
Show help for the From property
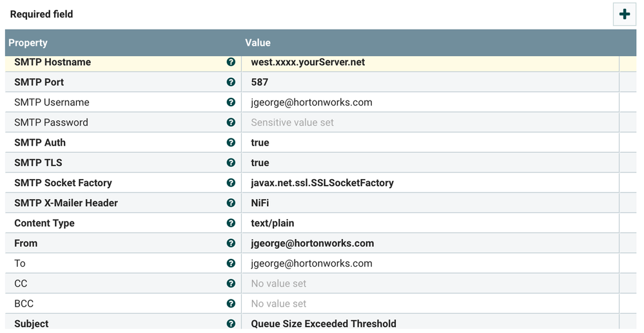231,243
